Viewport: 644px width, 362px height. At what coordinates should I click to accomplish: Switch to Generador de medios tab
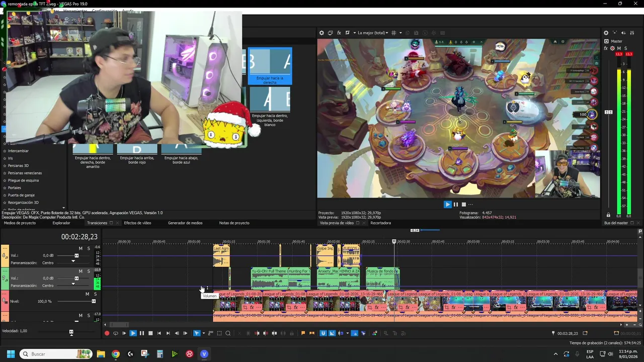[185, 223]
